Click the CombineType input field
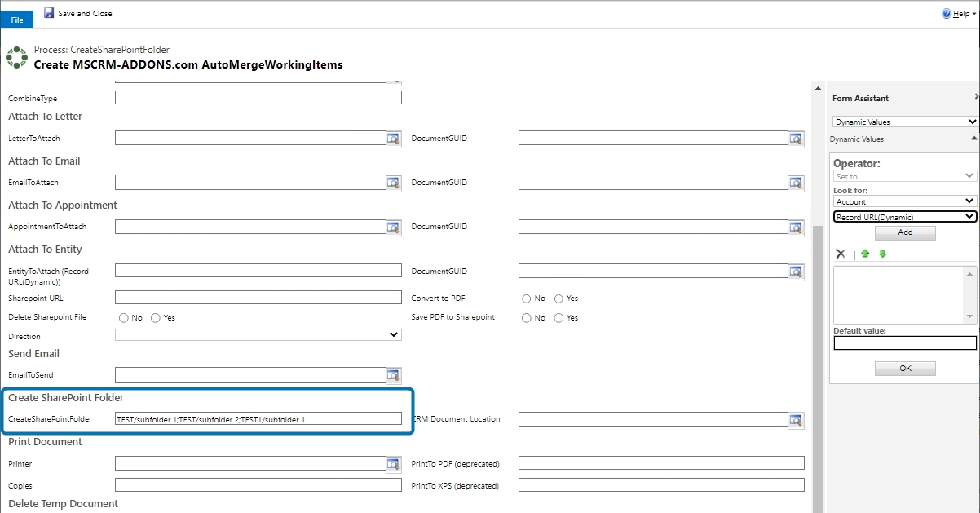Screen dimensions: 980x513 click(x=258, y=98)
